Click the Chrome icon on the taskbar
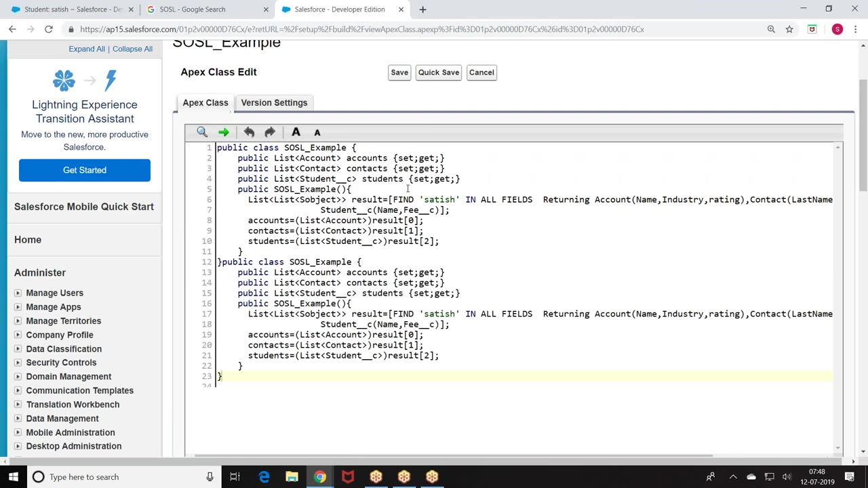868x488 pixels. click(x=319, y=476)
